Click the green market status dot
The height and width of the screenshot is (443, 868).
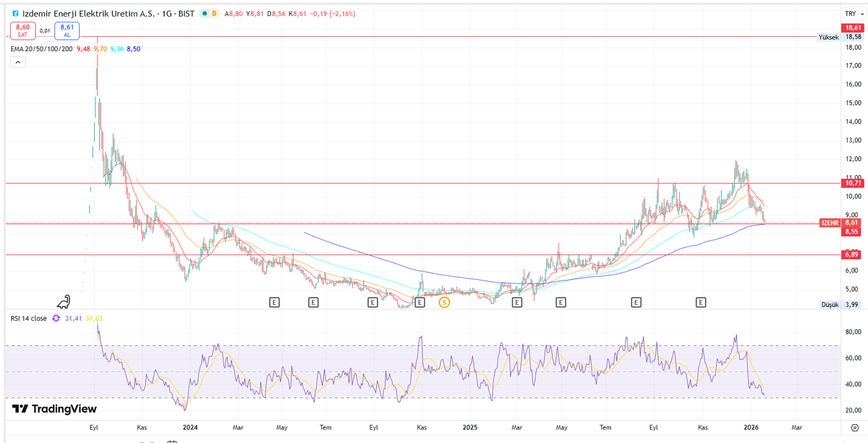coord(205,13)
